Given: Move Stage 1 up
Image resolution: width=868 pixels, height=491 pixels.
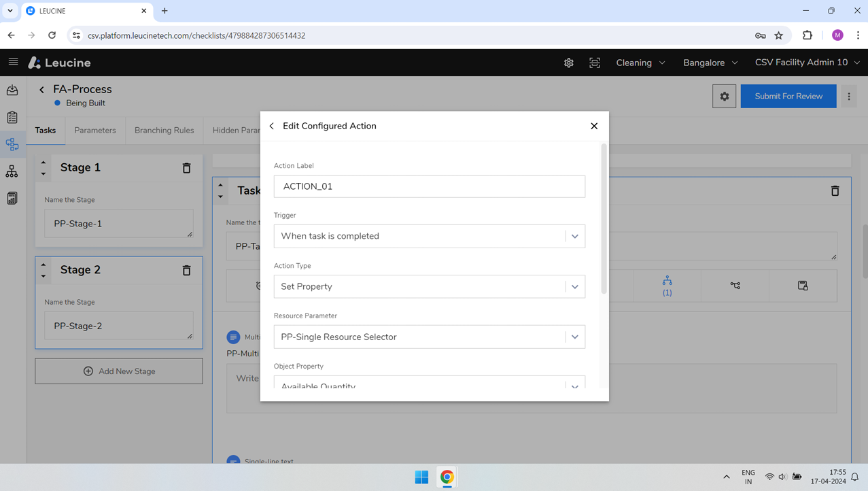Looking at the screenshot, I should tap(44, 163).
